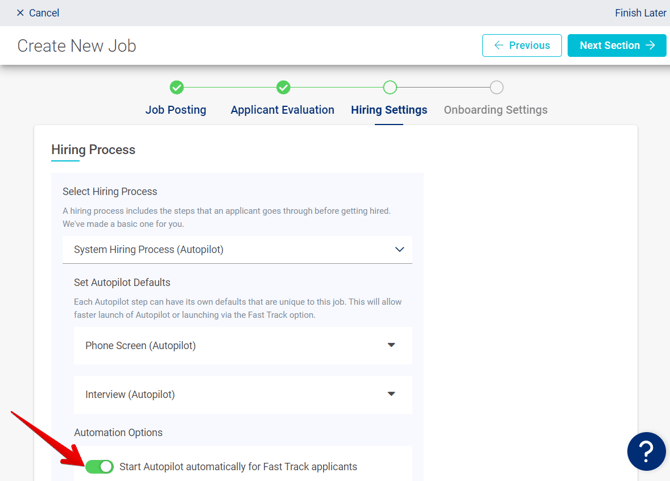Expand the Phone Screen (Autopilot) defaults

click(242, 346)
